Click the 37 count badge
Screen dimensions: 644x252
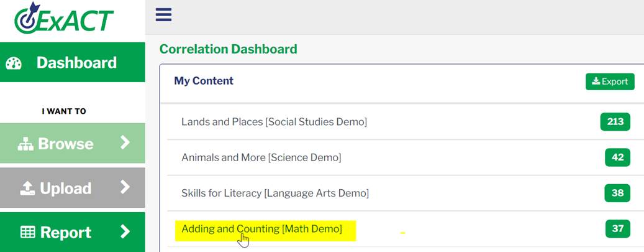click(618, 228)
